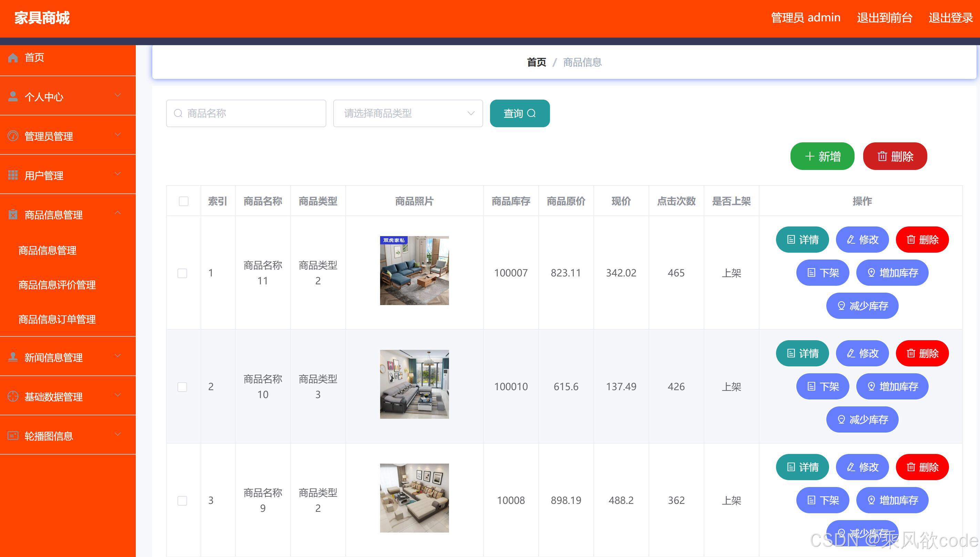Check the checkbox for row index 1
This screenshot has height=557, width=980.
182,273
